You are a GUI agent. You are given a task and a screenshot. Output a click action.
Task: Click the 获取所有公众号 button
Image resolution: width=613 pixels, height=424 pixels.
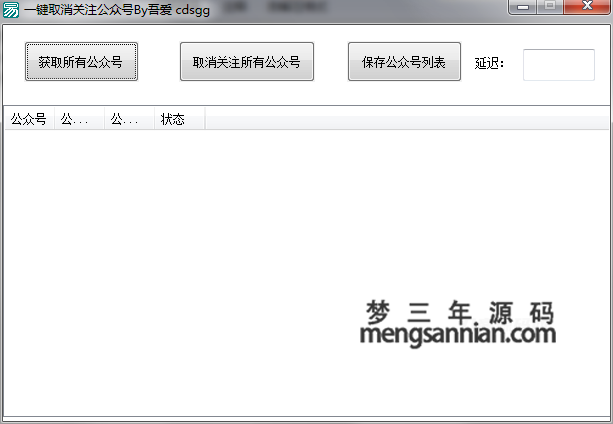tap(81, 62)
